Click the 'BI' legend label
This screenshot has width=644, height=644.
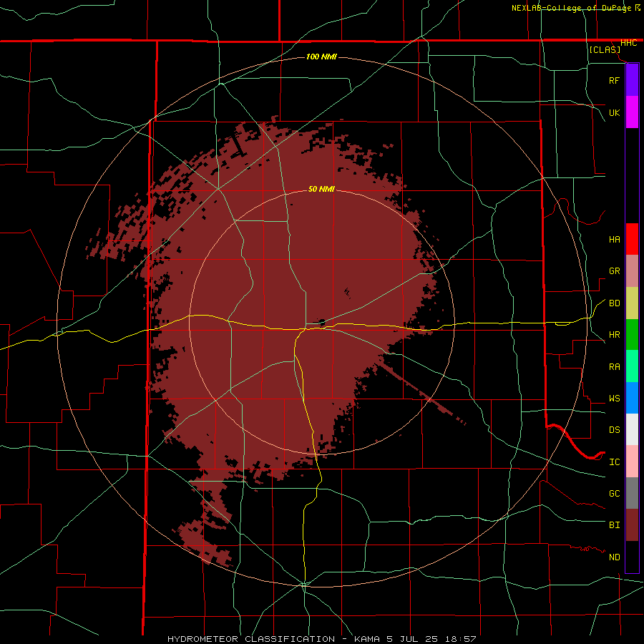tap(614, 525)
